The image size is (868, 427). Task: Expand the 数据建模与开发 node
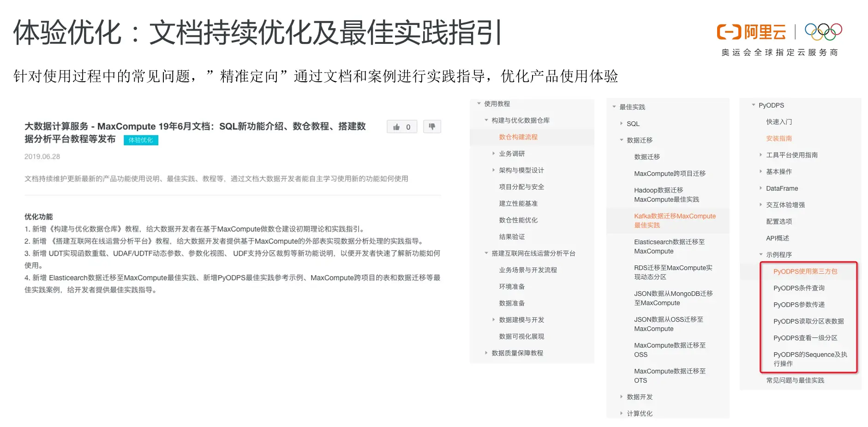[x=494, y=319]
